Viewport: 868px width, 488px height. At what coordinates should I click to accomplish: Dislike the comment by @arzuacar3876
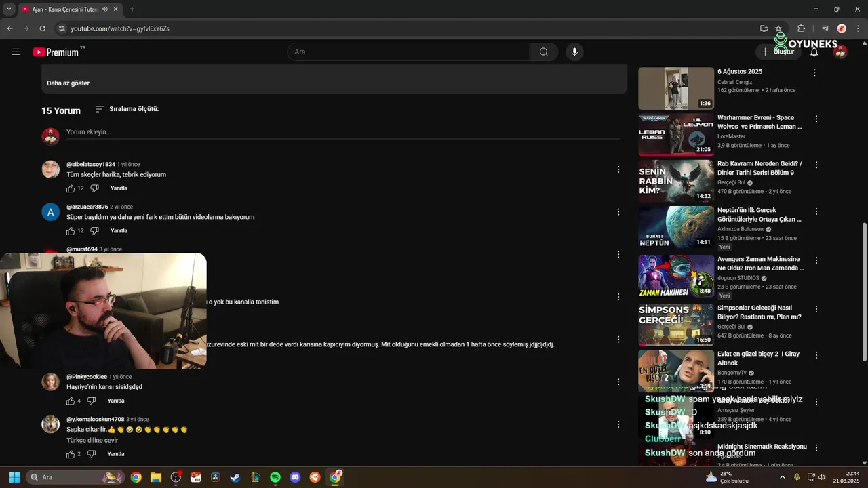(x=95, y=231)
